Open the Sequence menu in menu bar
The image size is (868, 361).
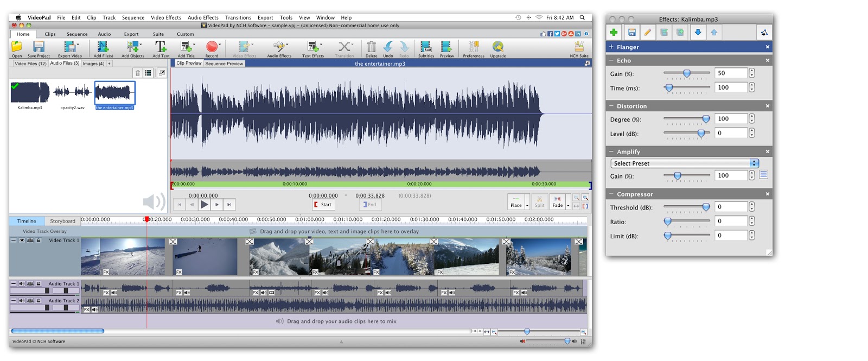[133, 17]
